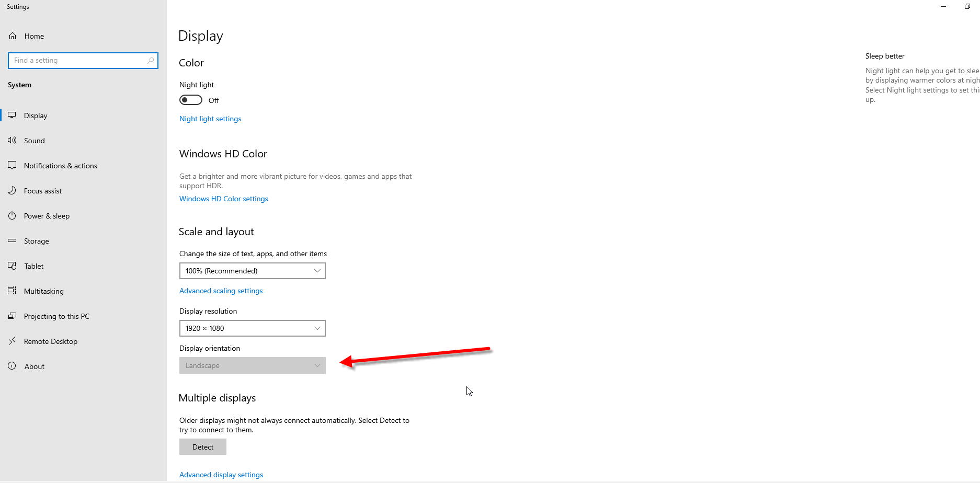Open Advanced scaling settings link

pos(221,291)
